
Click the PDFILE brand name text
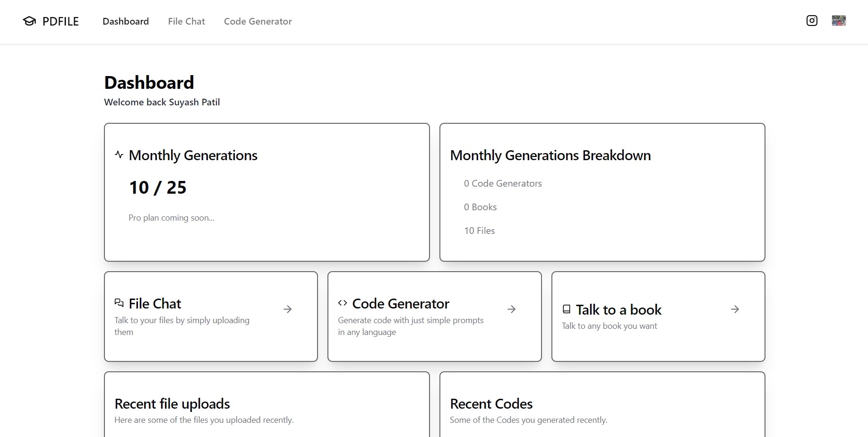(60, 21)
